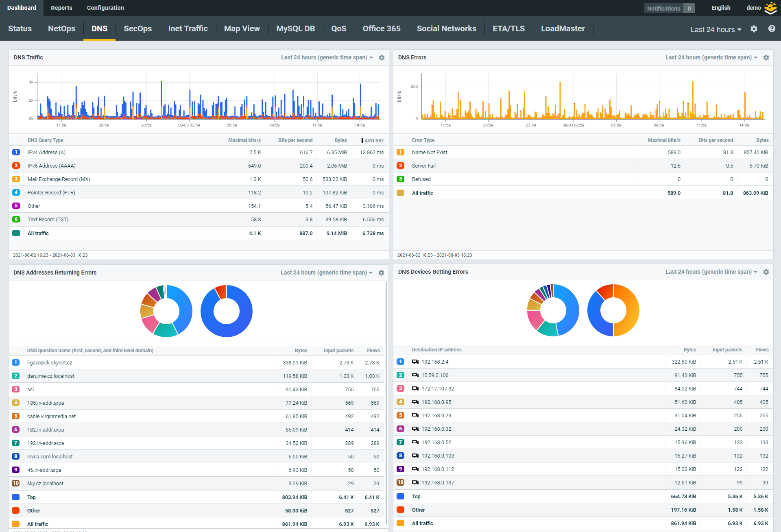
Task: Open DNS Errors time span dropdown
Action: (711, 58)
